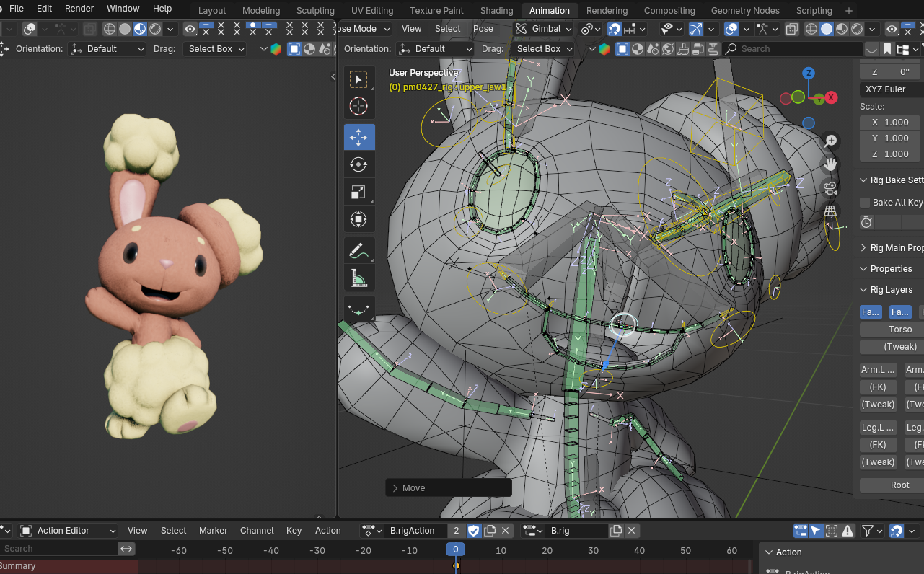The width and height of the screenshot is (924, 574).
Task: Click the Arm.L rig layer button
Action: click(878, 370)
